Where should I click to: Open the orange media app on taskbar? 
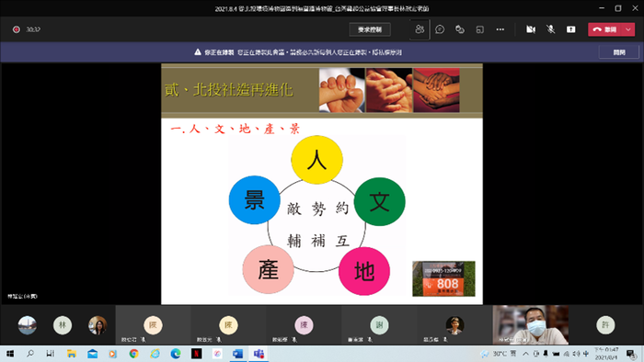112,354
